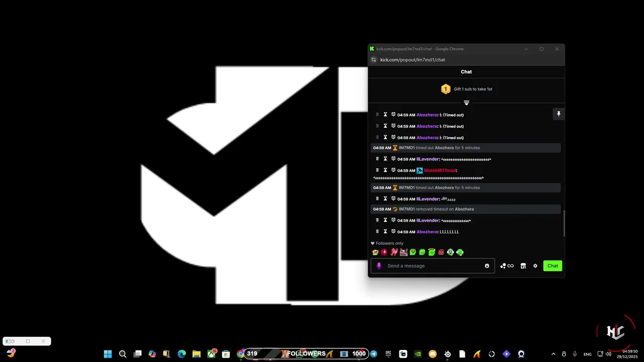The height and width of the screenshot is (362, 644).
Task: Click the purple microphone icon in the message box
Action: click(x=379, y=266)
